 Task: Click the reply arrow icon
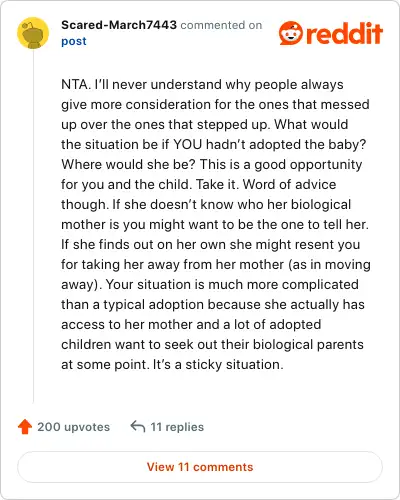138,426
